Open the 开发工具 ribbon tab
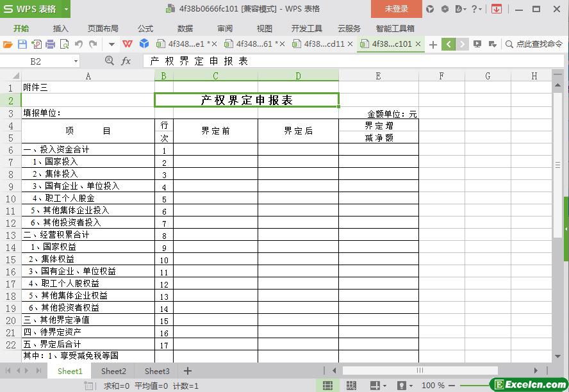 (307, 28)
